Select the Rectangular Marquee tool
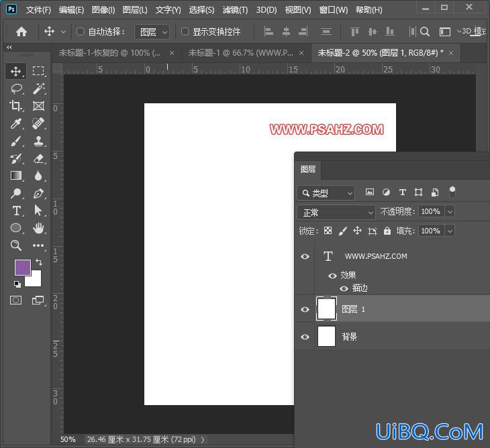490x448 pixels. point(38,71)
